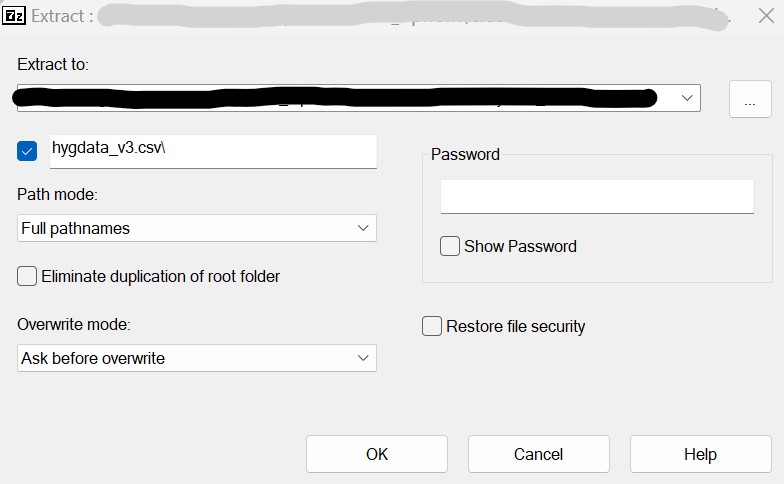Close the Extract dialog window

click(x=765, y=16)
